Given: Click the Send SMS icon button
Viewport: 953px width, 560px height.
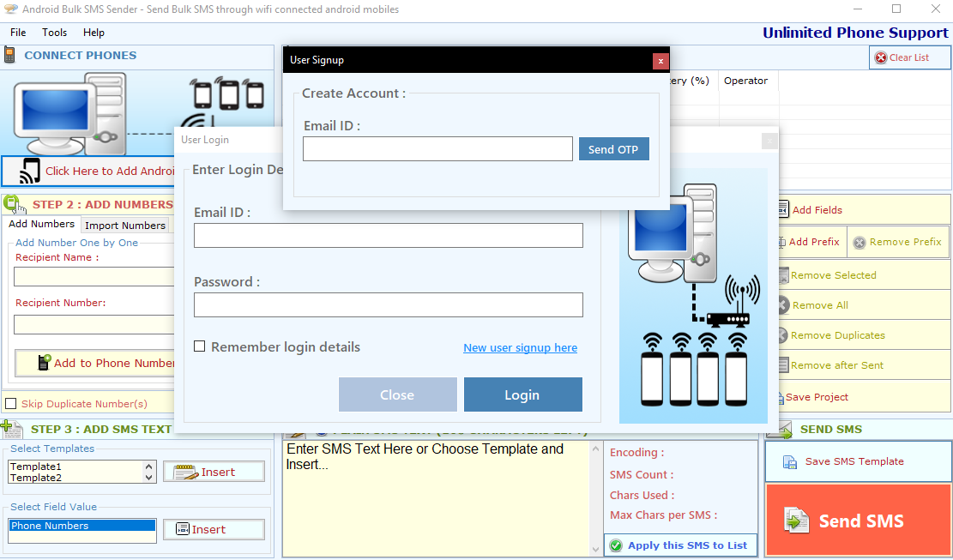Looking at the screenshot, I should click(x=797, y=521).
